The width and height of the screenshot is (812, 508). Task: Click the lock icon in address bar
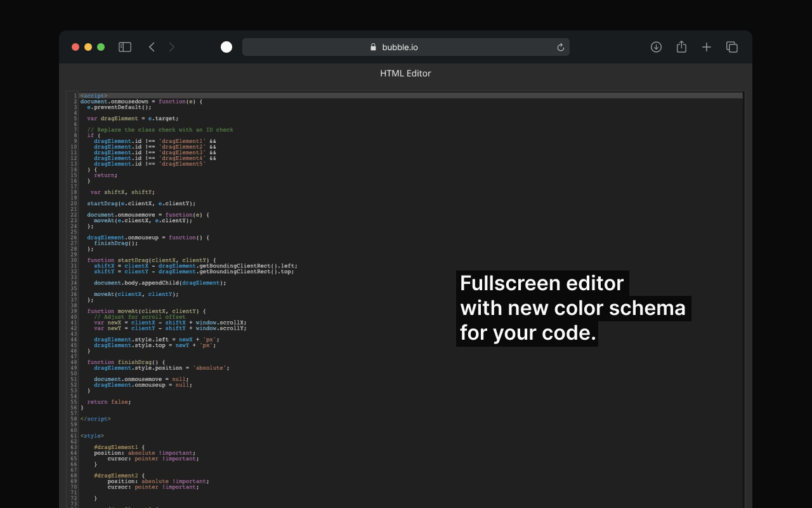click(x=374, y=47)
